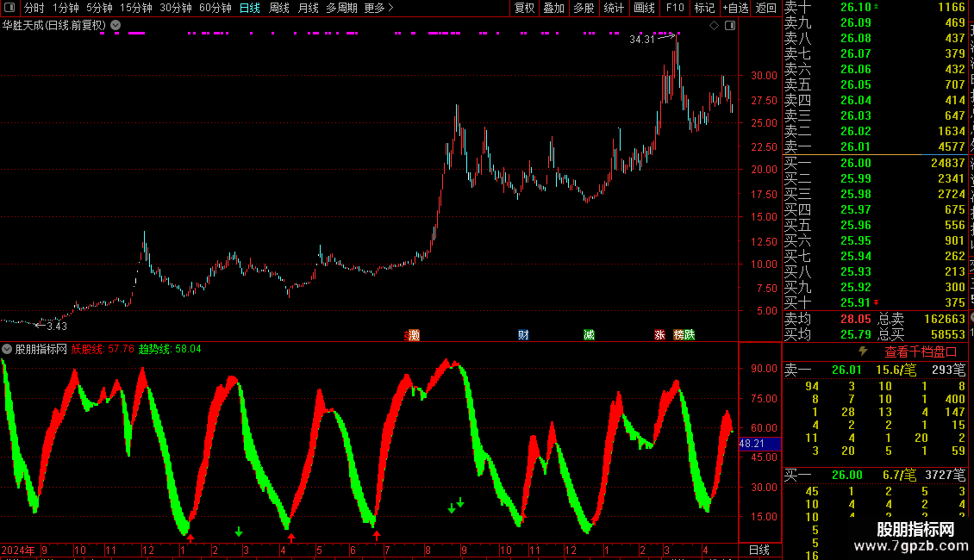Expand the indicator settings circle arrow
The width and height of the screenshot is (974, 560).
coord(7,349)
